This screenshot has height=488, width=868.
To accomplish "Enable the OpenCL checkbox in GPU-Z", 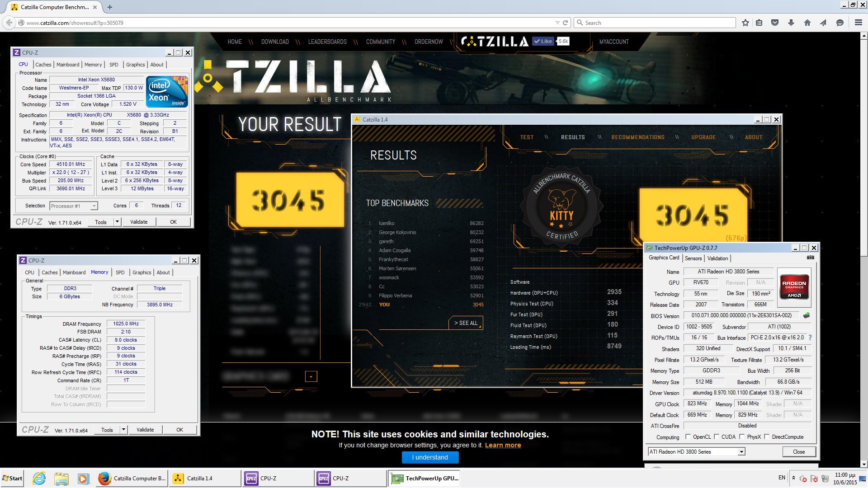I will coord(688,436).
